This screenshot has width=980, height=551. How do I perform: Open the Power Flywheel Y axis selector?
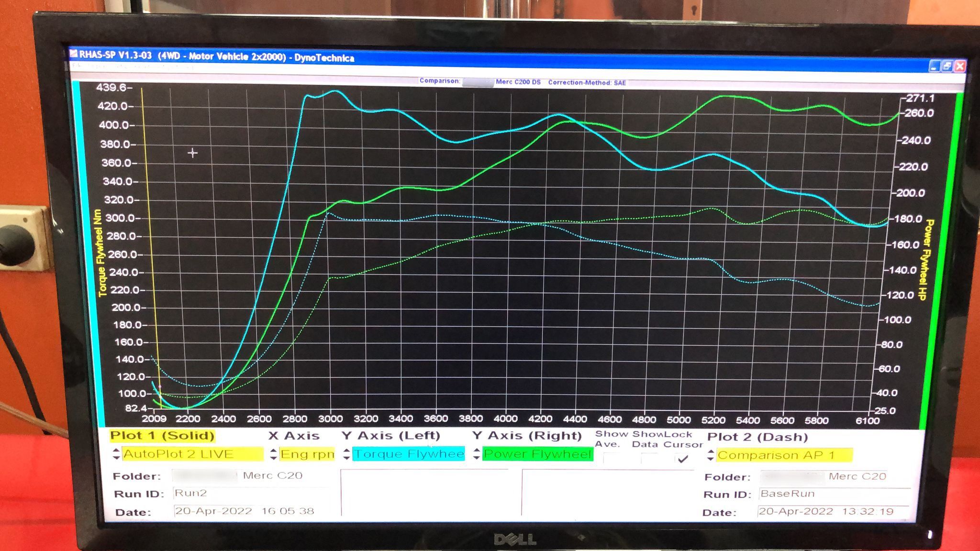[x=538, y=454]
